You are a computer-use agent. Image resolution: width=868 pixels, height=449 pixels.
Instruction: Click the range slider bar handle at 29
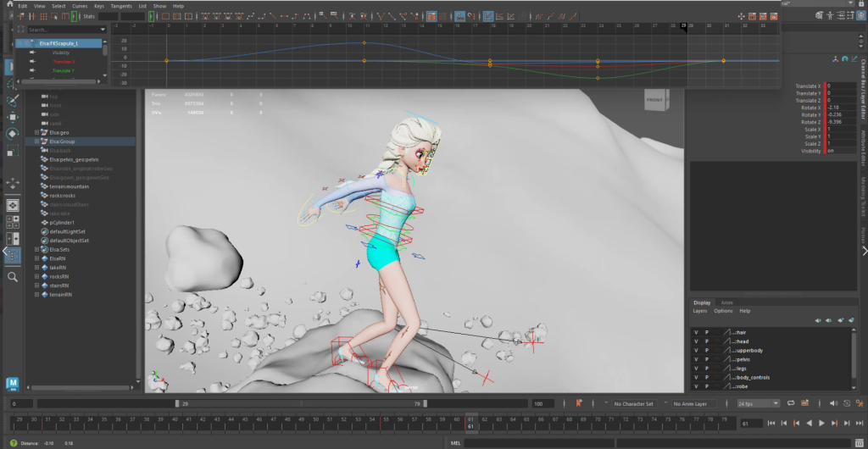click(177, 403)
